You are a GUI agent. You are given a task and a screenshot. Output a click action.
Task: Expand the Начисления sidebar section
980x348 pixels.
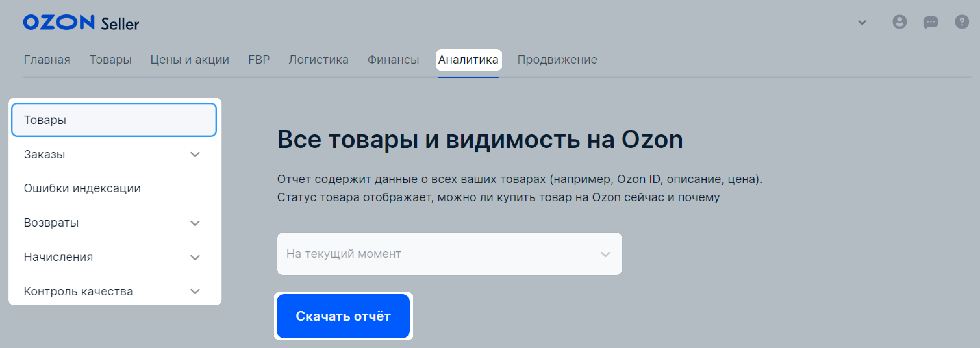pyautogui.click(x=195, y=257)
